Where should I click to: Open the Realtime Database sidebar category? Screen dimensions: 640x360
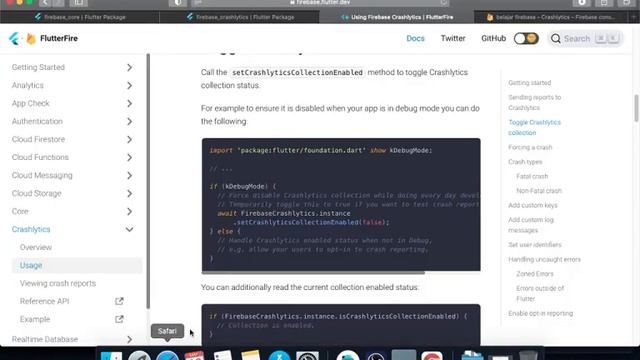tap(45, 339)
